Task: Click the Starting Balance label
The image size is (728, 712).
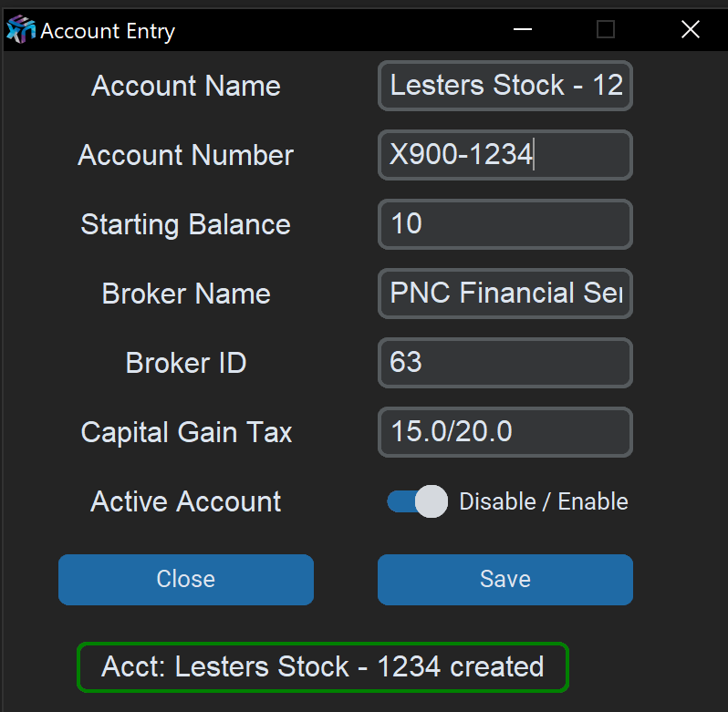Action: [186, 224]
